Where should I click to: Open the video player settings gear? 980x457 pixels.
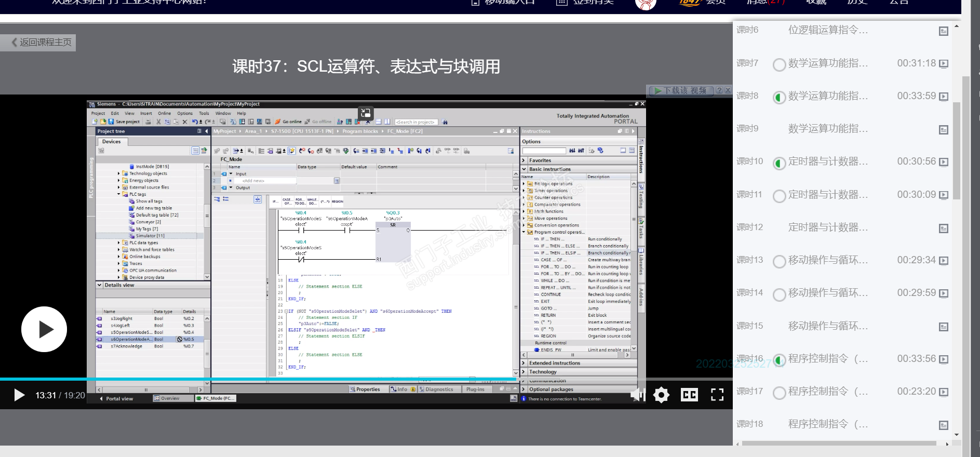coord(661,395)
